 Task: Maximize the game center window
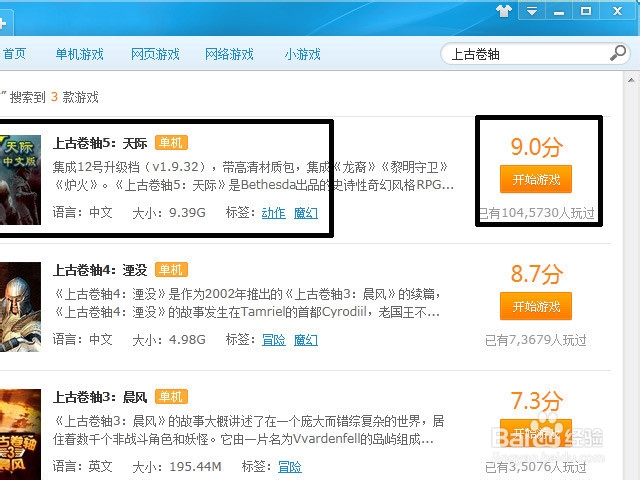(x=586, y=11)
